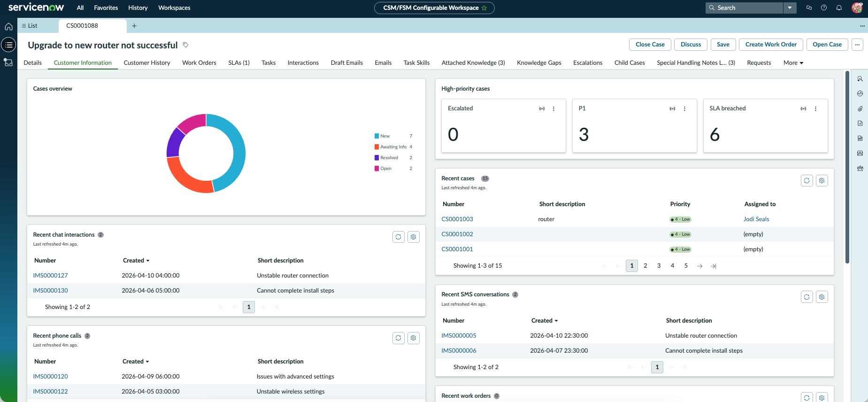868x402 pixels.
Task: Switch to the Details tab
Action: pyautogui.click(x=33, y=63)
